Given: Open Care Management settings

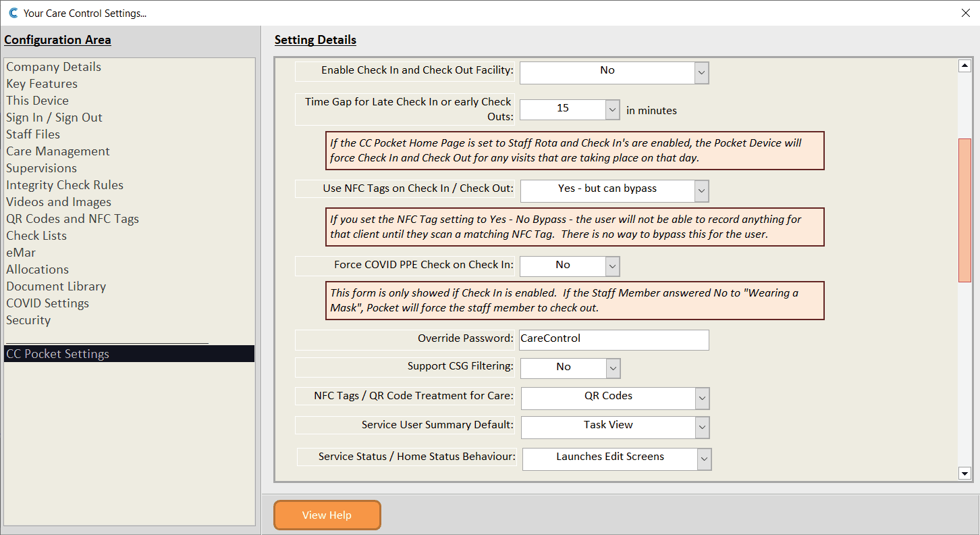Looking at the screenshot, I should point(58,151).
